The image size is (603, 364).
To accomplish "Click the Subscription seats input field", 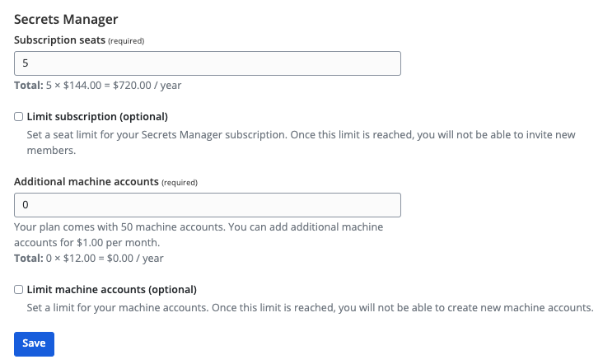I will 208,63.
